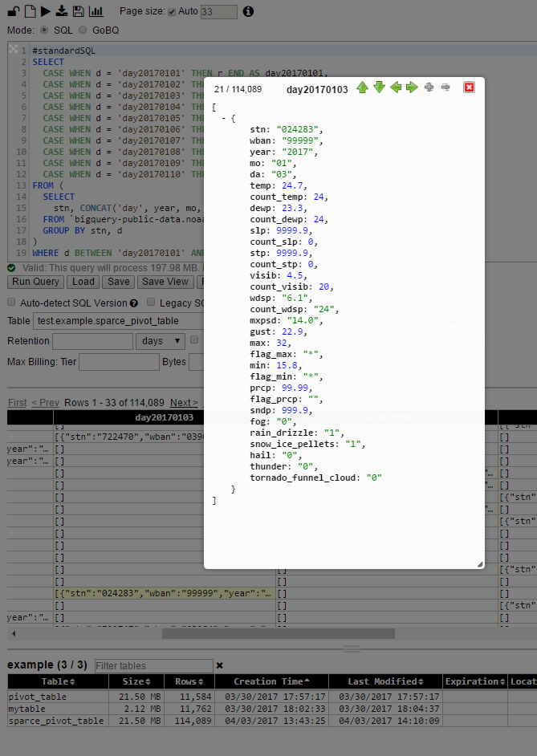This screenshot has width=537, height=756.
Task: Click the Save button
Action: pyautogui.click(x=119, y=282)
